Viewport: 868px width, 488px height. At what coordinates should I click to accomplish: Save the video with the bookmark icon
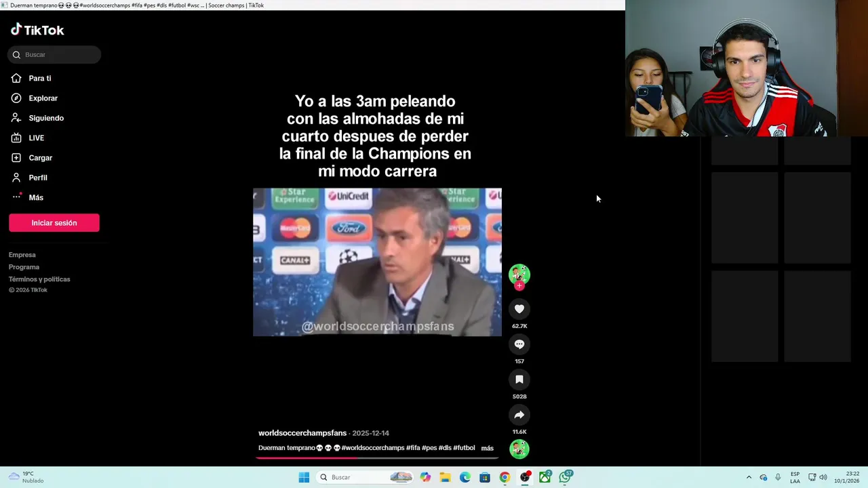click(519, 380)
